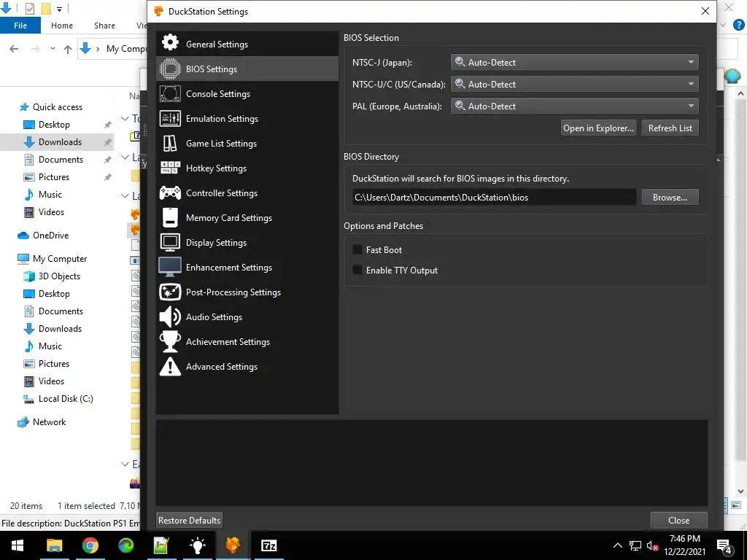The image size is (747, 560).
Task: Click the Memory Card Settings card icon
Action: 170,217
